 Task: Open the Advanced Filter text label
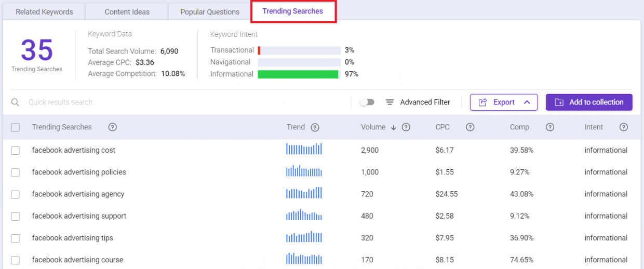[425, 102]
